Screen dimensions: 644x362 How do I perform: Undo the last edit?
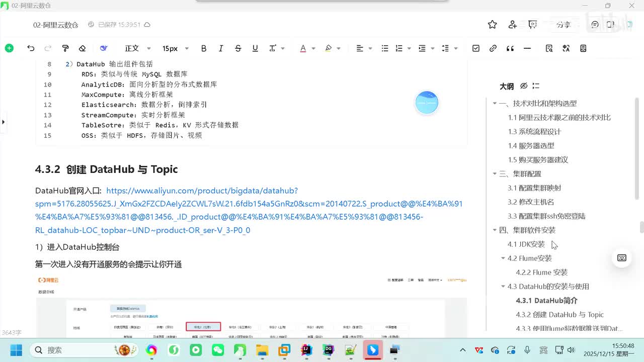31,48
